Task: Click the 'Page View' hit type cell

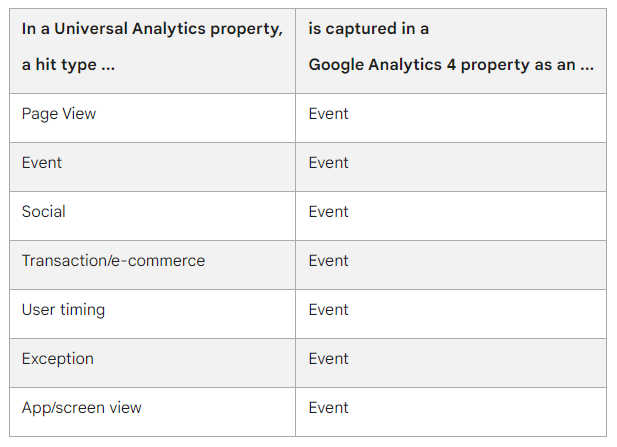Action: point(59,114)
